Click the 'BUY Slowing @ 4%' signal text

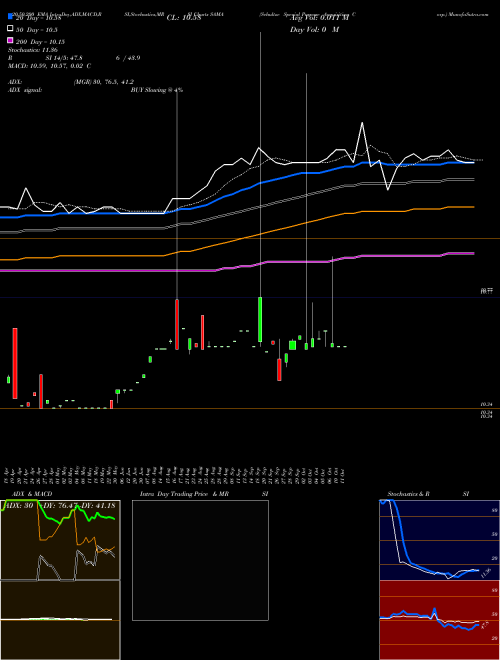157,90
